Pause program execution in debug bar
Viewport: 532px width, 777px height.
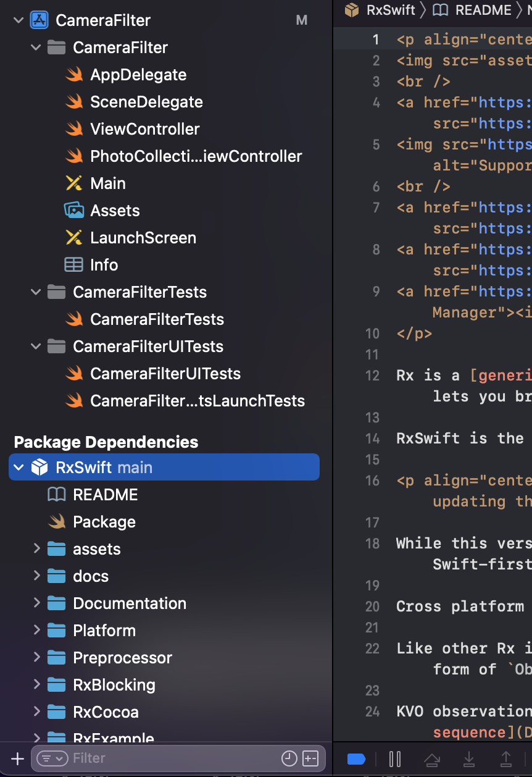point(395,758)
